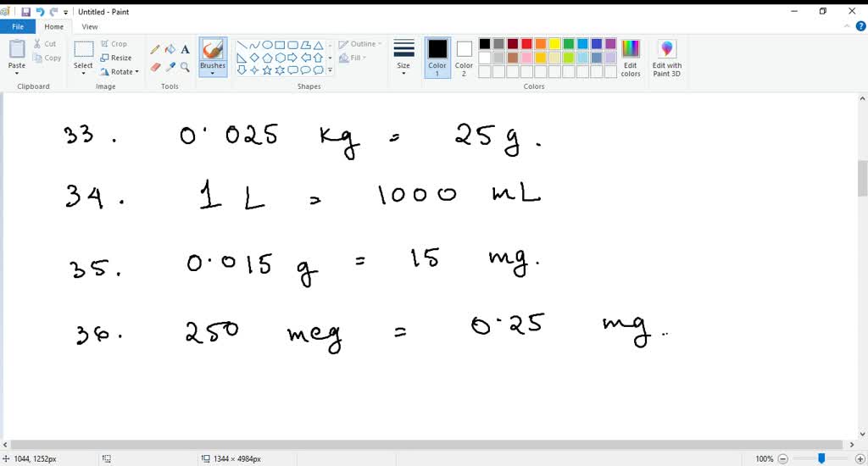Expand the Shapes gallery more arrow
Viewport: 868px width, 466px height.
pyautogui.click(x=330, y=70)
